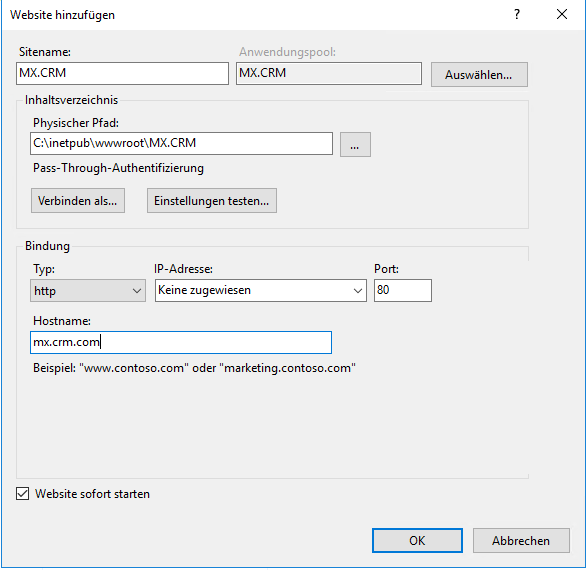
Task: Open the Verbinden als... dialog
Action: (x=77, y=201)
